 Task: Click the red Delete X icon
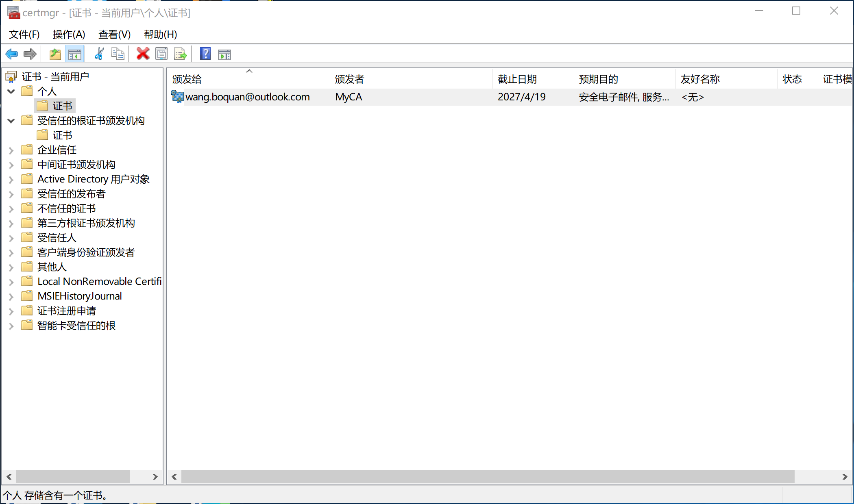(x=143, y=54)
